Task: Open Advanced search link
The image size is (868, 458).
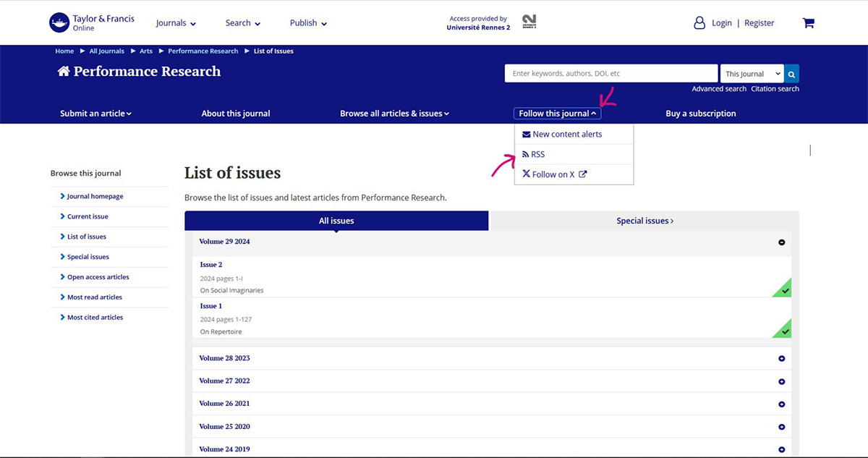Action: point(719,89)
